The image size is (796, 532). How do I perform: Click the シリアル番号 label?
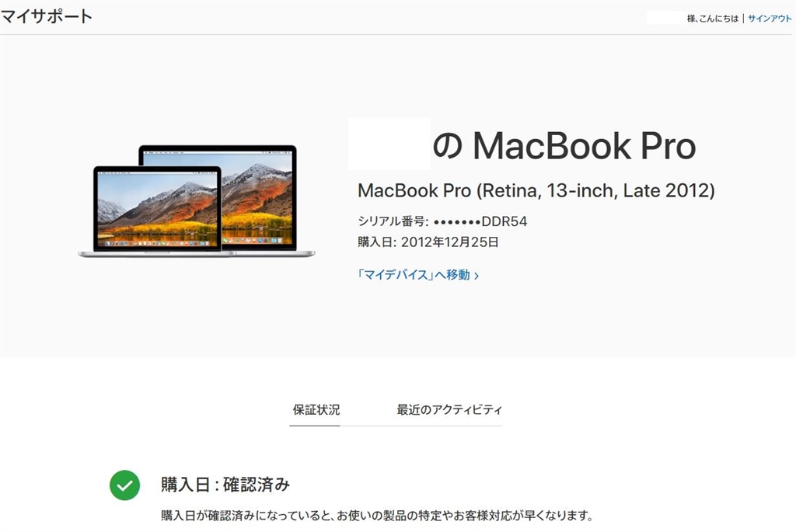[393, 221]
